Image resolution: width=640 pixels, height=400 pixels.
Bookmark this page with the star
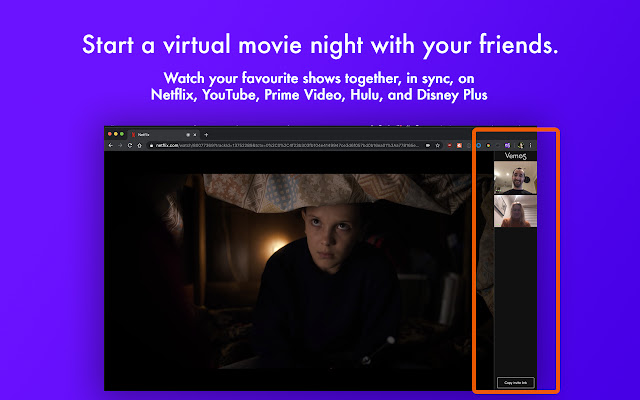438,145
